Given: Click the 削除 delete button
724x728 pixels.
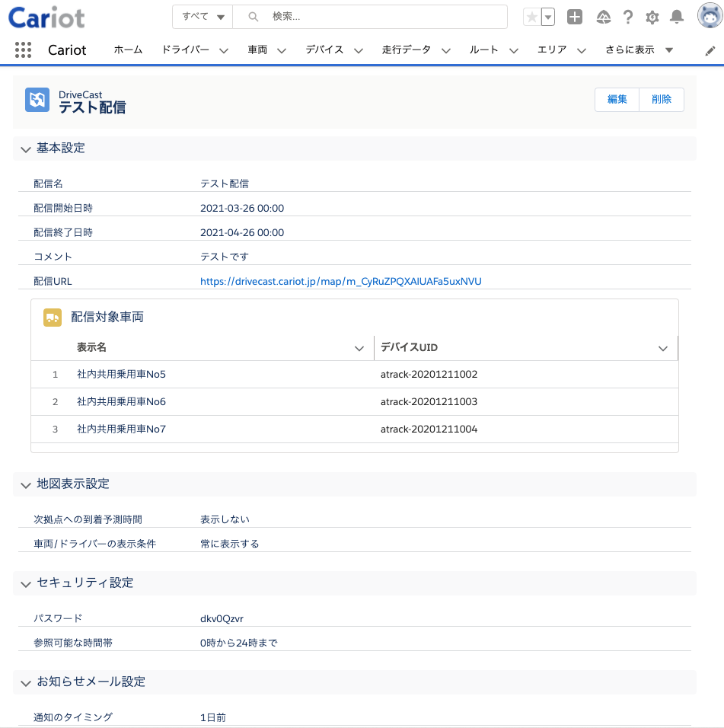Looking at the screenshot, I should [x=662, y=99].
